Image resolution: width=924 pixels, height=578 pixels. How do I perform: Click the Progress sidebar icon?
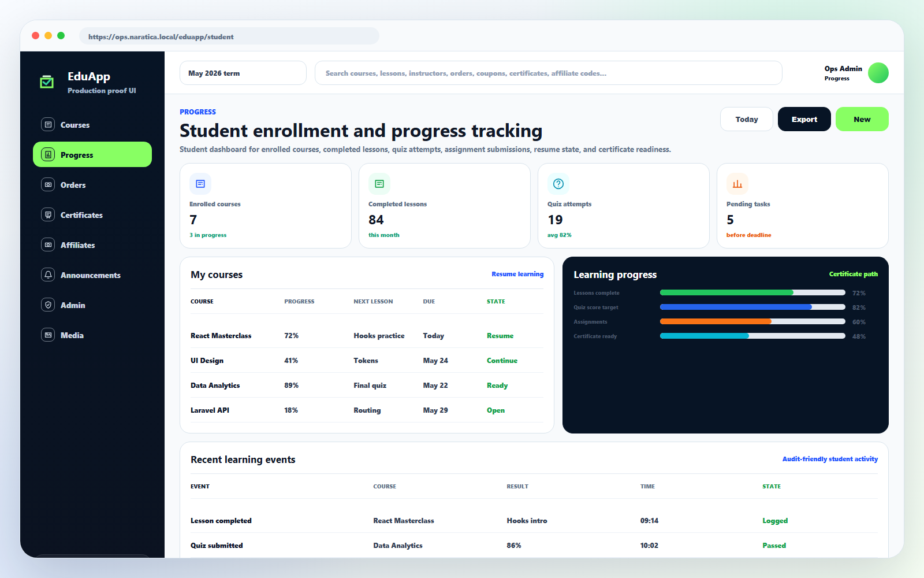tap(48, 154)
